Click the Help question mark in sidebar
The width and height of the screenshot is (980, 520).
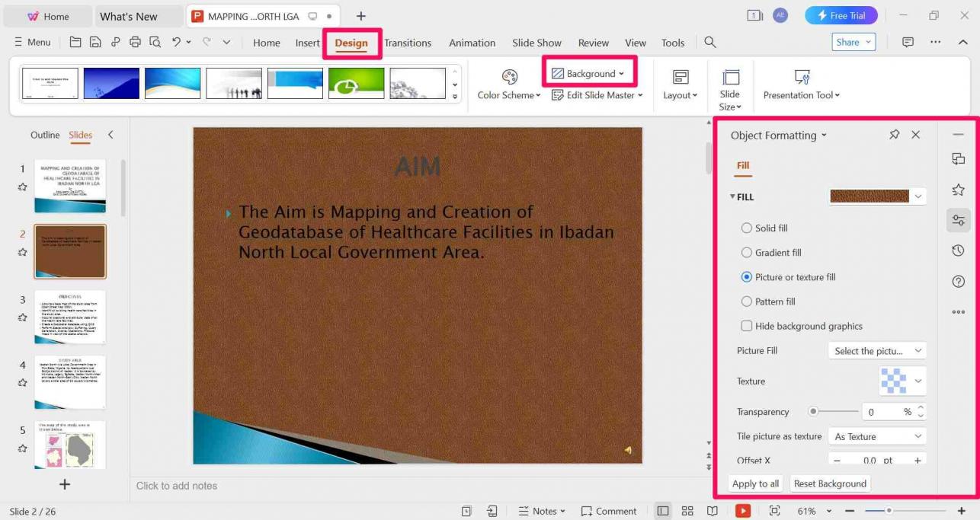(958, 282)
